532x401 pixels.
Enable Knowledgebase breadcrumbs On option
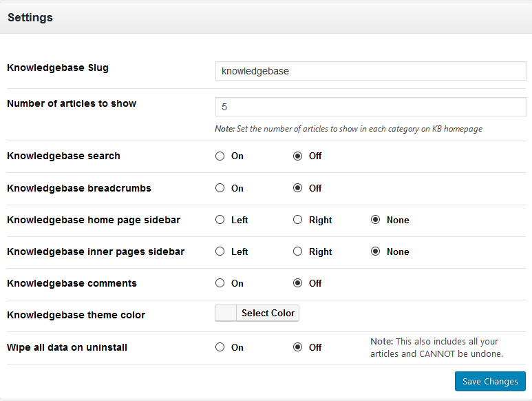pyautogui.click(x=220, y=188)
